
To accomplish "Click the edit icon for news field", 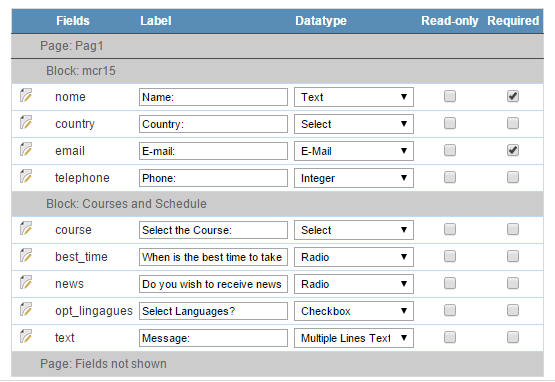I will coord(26,283).
